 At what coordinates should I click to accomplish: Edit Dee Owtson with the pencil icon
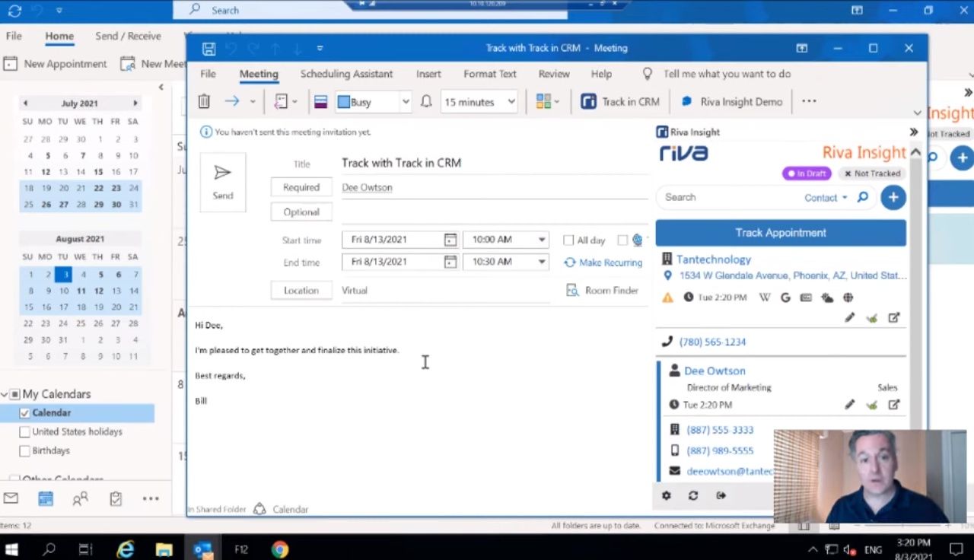click(849, 405)
